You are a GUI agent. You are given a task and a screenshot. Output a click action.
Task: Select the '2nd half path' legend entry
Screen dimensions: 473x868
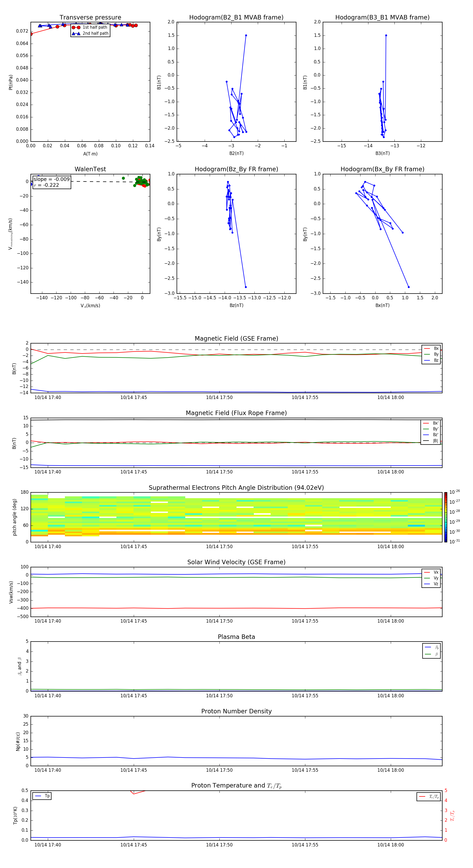pos(90,33)
